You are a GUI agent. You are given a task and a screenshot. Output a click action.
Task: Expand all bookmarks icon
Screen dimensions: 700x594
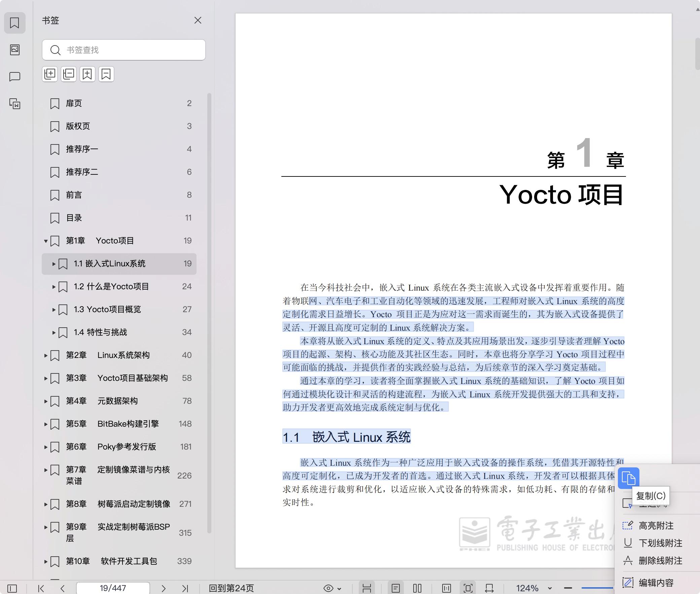pyautogui.click(x=50, y=74)
